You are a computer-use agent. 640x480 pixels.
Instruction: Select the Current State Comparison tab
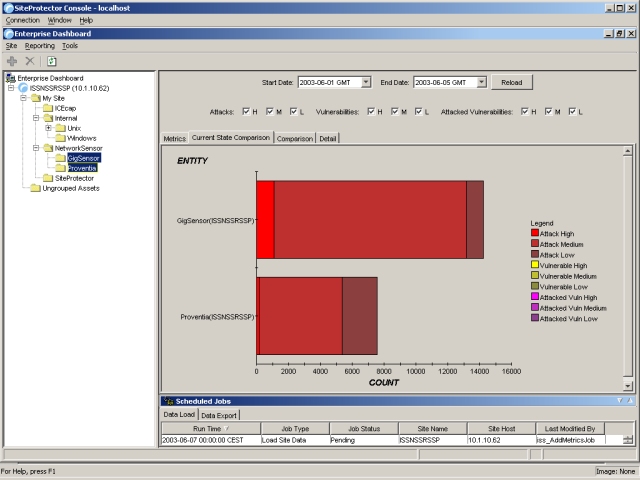click(231, 138)
